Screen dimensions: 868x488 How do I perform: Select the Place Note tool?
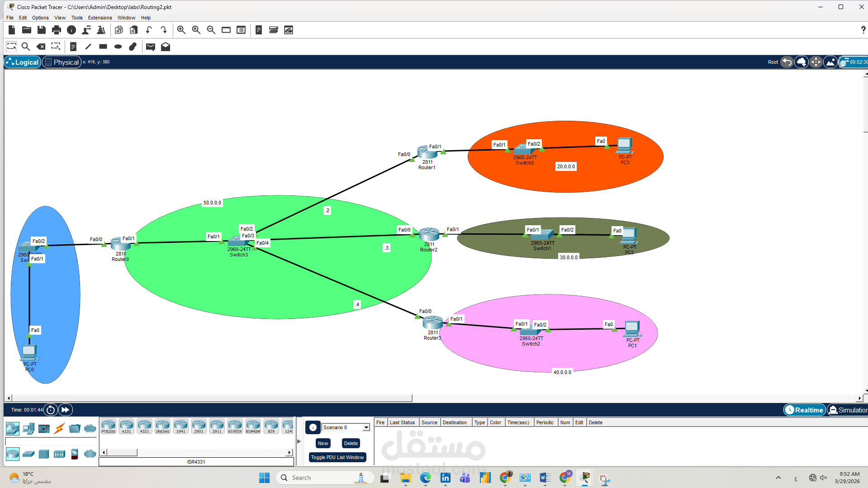73,46
